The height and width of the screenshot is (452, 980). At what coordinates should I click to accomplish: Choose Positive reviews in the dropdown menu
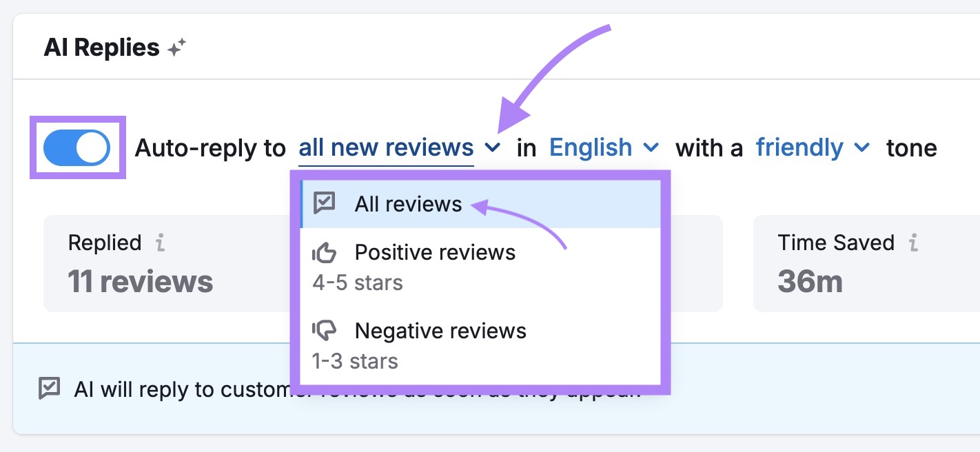pyautogui.click(x=435, y=252)
